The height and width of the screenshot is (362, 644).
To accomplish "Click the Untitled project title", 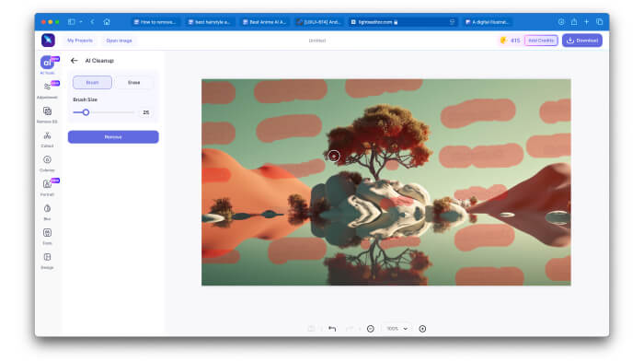I will pos(317,41).
